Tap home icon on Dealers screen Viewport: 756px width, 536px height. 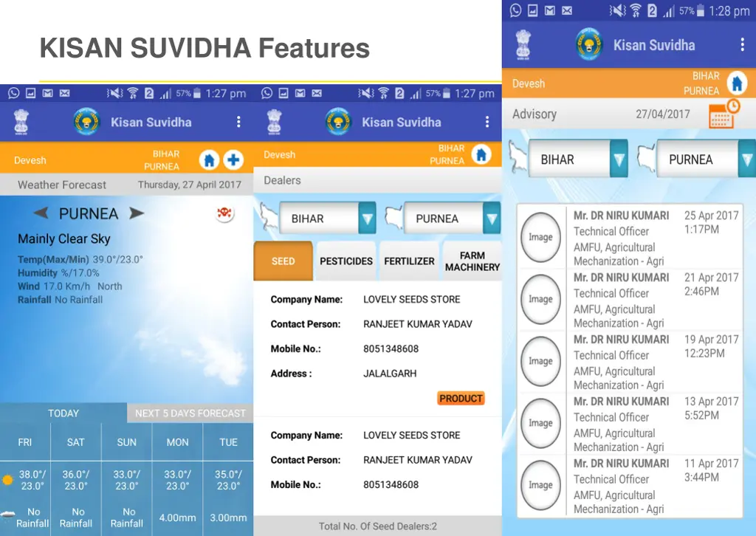(481, 154)
